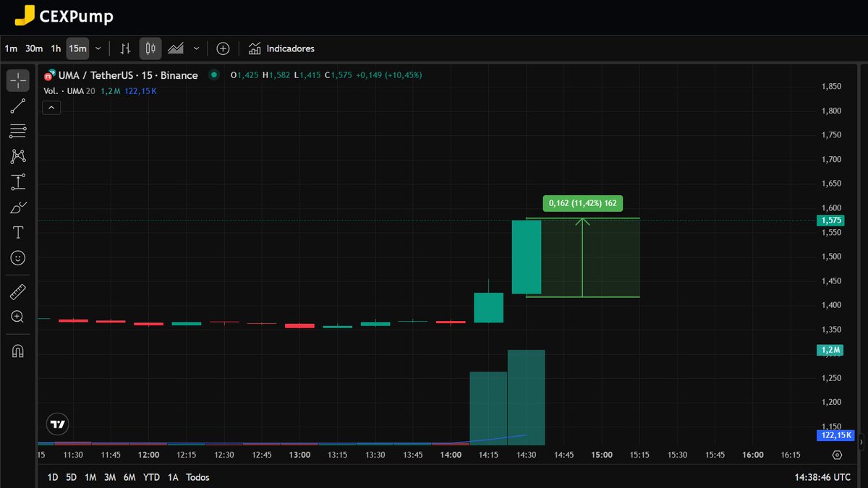Select the crosshair cursor tool
The height and width of the screenshot is (488, 868).
tap(18, 81)
